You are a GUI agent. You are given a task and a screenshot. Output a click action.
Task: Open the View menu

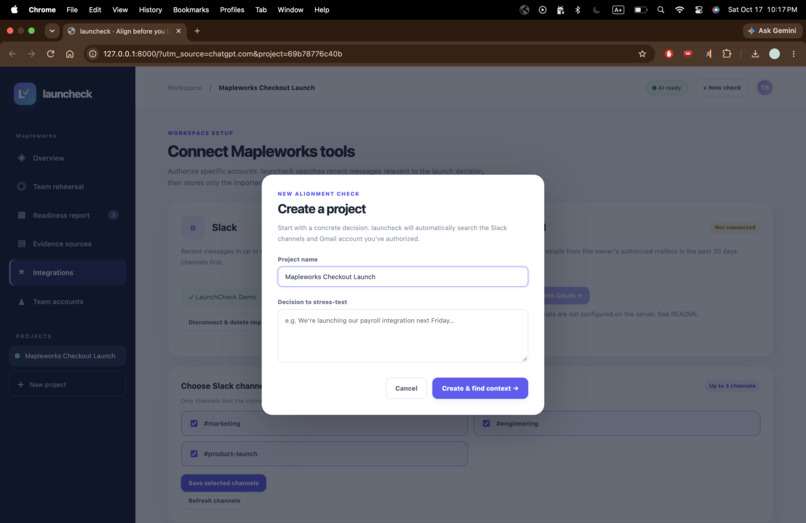pyautogui.click(x=120, y=10)
